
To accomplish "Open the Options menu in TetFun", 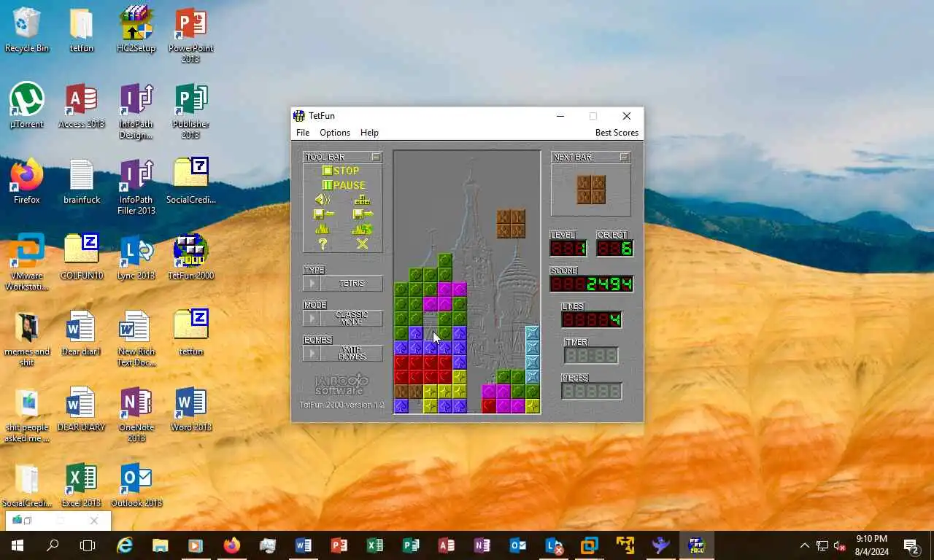I will [x=335, y=133].
